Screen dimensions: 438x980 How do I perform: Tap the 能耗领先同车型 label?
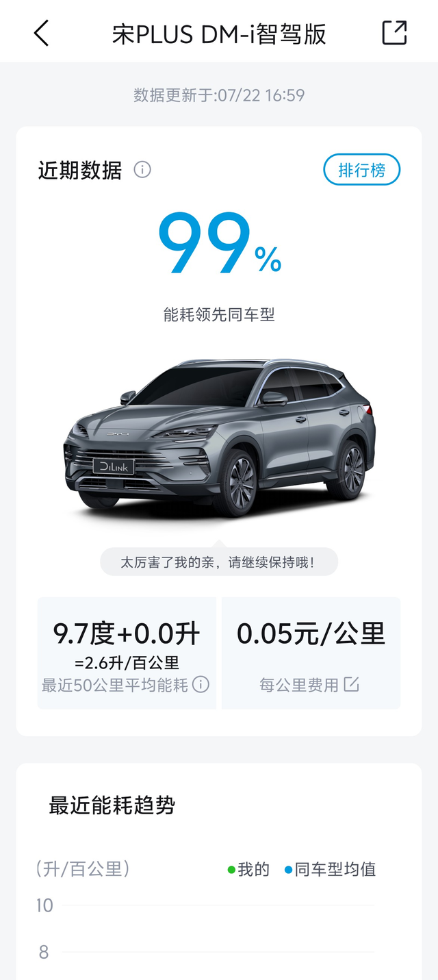[219, 315]
